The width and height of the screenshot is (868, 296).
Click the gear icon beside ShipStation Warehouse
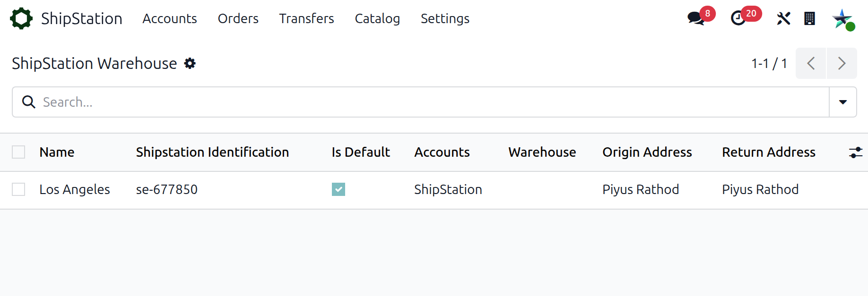pyautogui.click(x=190, y=63)
